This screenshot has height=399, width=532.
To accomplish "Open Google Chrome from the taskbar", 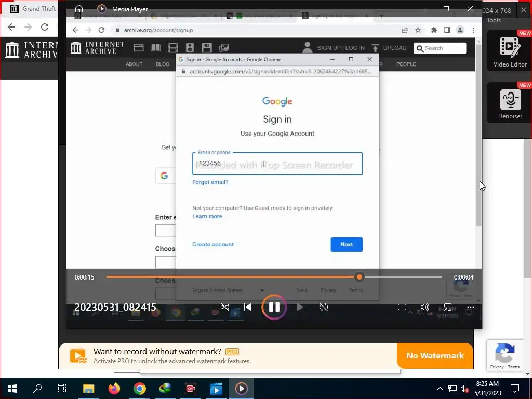I will [x=139, y=389].
